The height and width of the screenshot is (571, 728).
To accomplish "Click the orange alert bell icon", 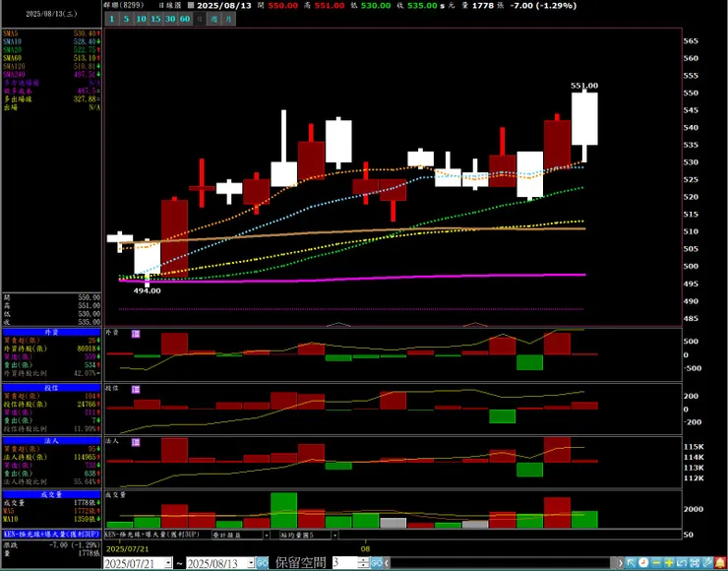I will [x=721, y=563].
